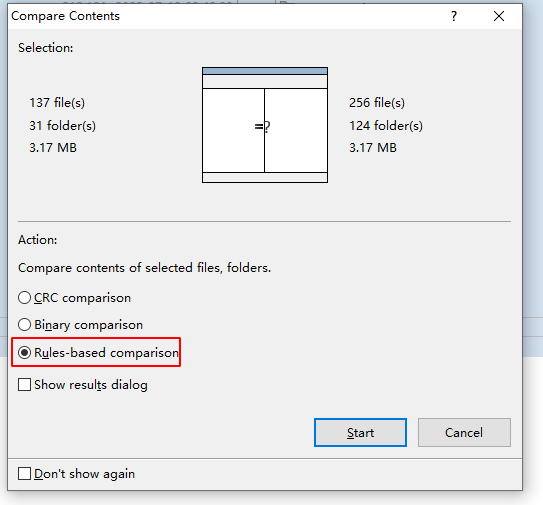Click the Selection heading label
Image resolution: width=543 pixels, height=505 pixels.
pos(46,48)
